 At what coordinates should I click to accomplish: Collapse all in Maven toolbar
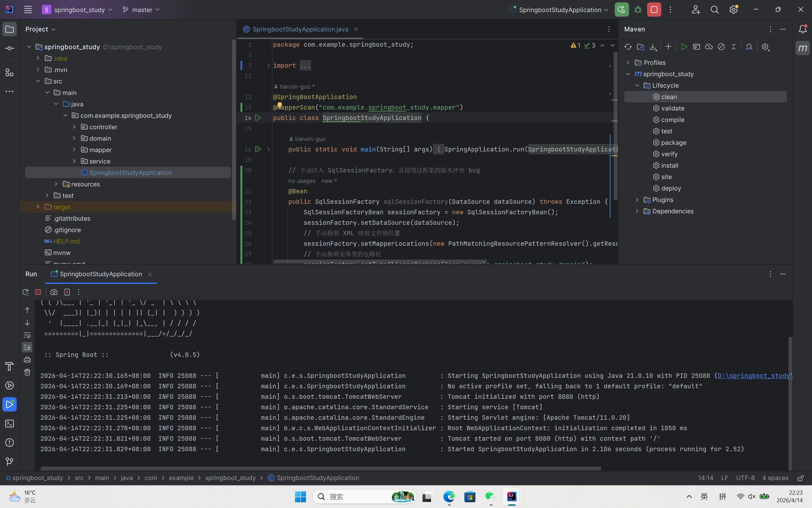(733, 47)
